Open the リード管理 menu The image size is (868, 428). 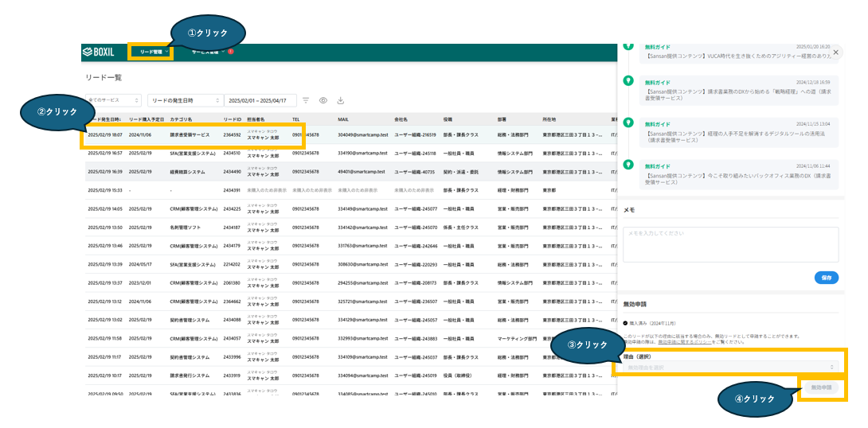tap(151, 52)
